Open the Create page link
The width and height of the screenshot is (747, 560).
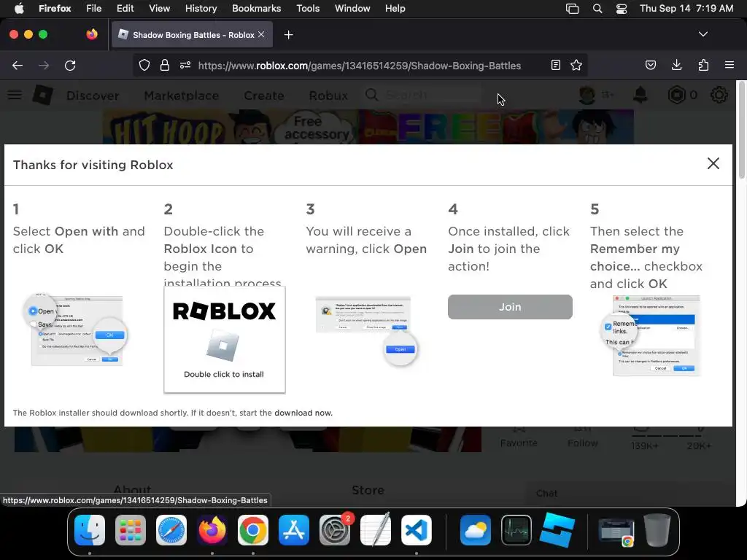(x=263, y=96)
